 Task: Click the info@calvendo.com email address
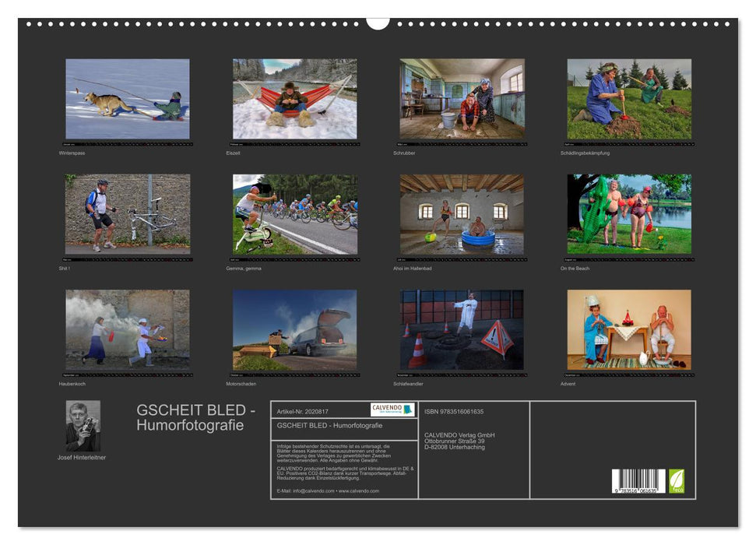[315, 491]
